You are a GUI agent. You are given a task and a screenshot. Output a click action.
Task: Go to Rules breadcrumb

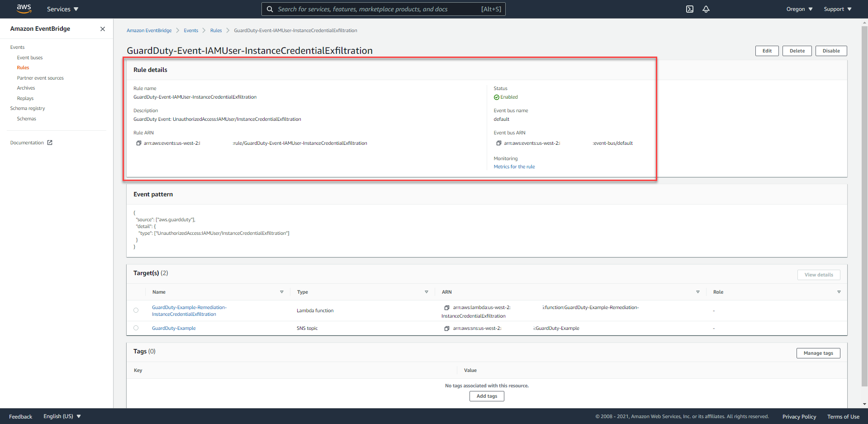tap(216, 31)
